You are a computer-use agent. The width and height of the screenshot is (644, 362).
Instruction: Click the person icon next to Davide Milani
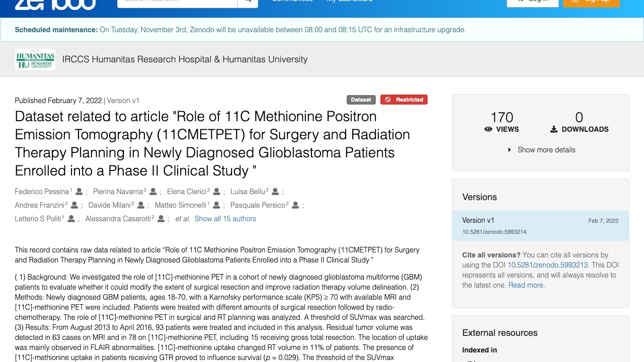coord(141,205)
